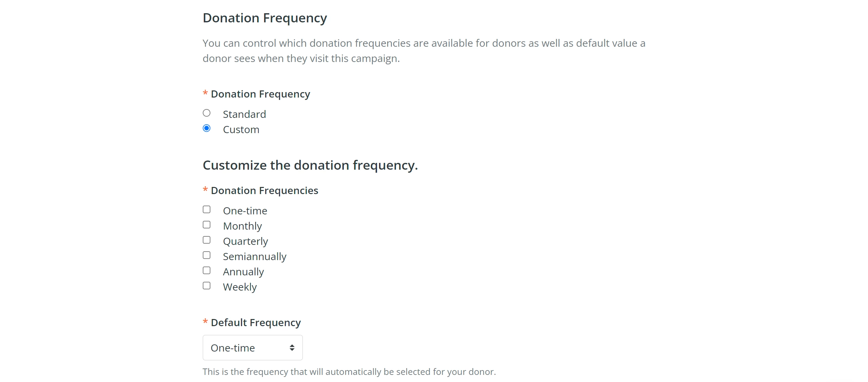Screen dimensions: 868x382
Task: Enable the One-time donation frequency checkbox
Action: (207, 210)
